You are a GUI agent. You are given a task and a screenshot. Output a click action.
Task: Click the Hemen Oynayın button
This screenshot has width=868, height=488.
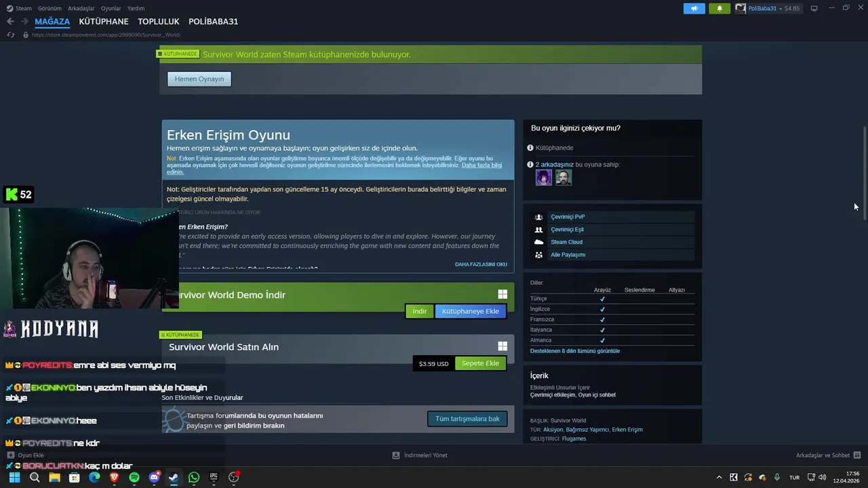199,79
